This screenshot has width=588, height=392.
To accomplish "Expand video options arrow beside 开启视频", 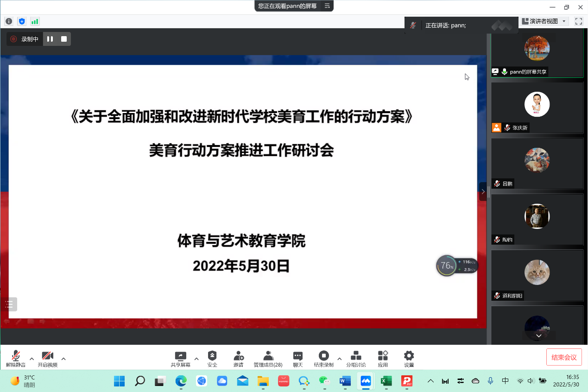I will [63, 359].
